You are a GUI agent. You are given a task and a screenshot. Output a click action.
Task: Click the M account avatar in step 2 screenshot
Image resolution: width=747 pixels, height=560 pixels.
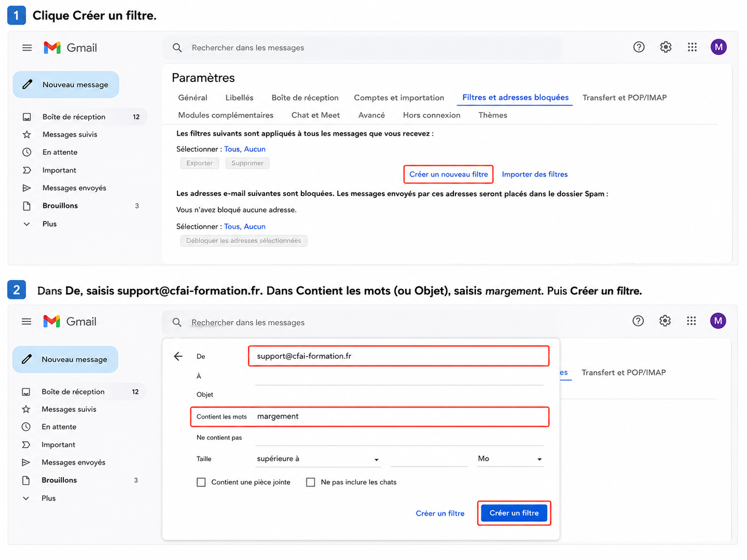point(718,321)
